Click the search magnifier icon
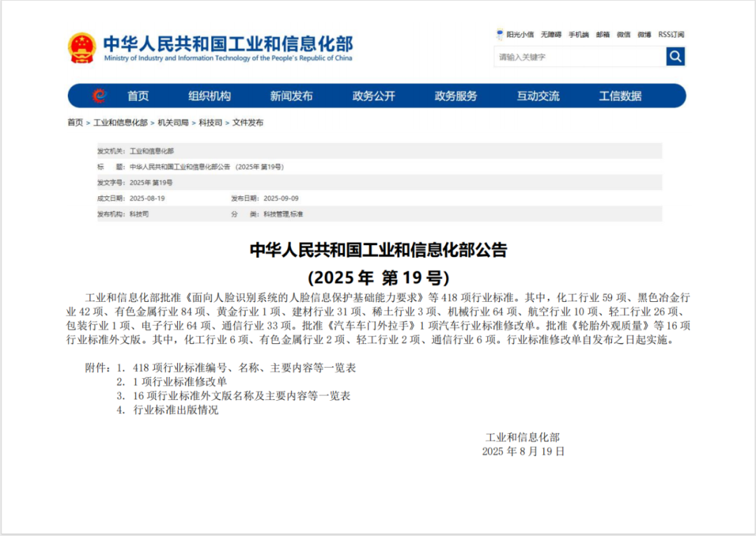The width and height of the screenshot is (756, 536). tap(674, 56)
